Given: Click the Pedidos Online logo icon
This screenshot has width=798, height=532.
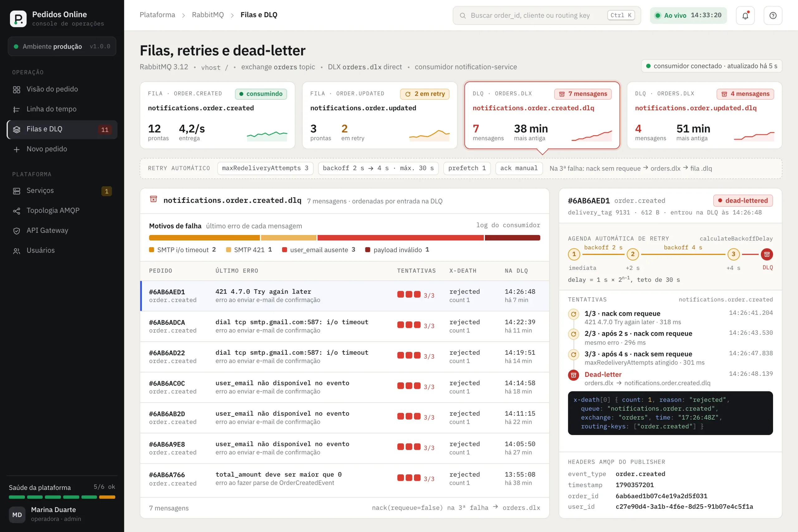Looking at the screenshot, I should tap(18, 18).
